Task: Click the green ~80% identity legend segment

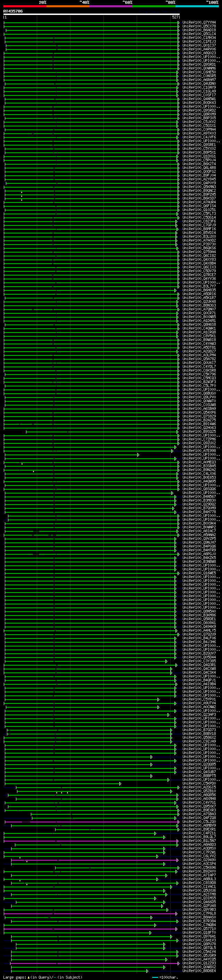Action: pos(154,6)
